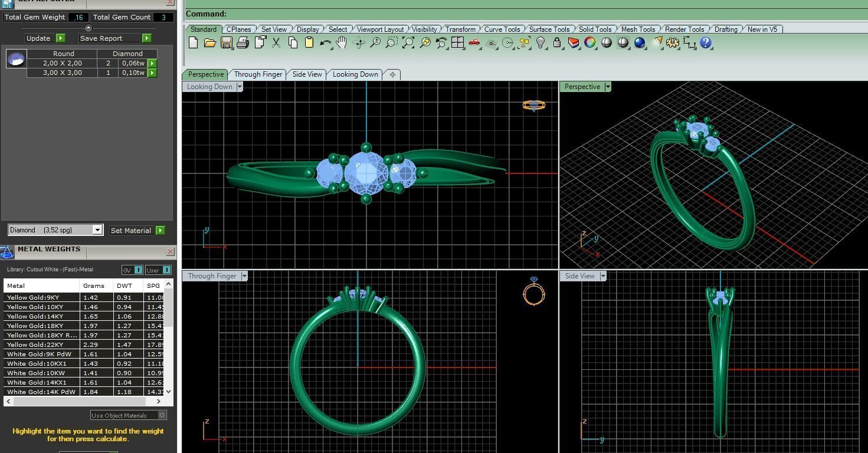Viewport: 868px width, 453px height.
Task: Switch to the Side View viewport tab
Action: coord(307,74)
